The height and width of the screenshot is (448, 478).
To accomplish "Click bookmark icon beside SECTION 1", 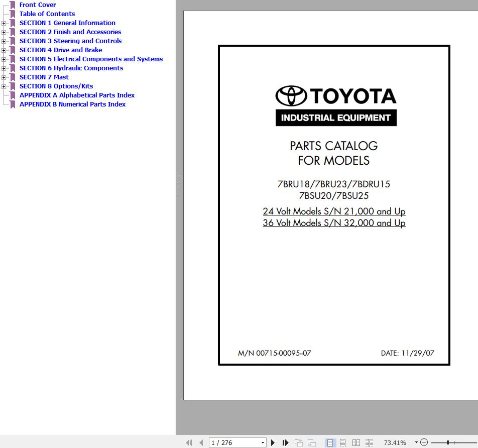I will click(x=13, y=23).
